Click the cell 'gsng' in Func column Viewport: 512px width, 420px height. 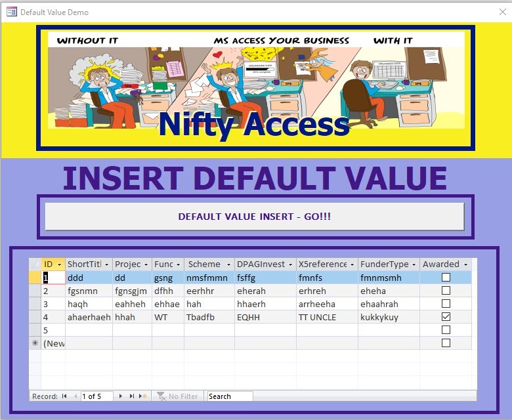click(x=168, y=278)
